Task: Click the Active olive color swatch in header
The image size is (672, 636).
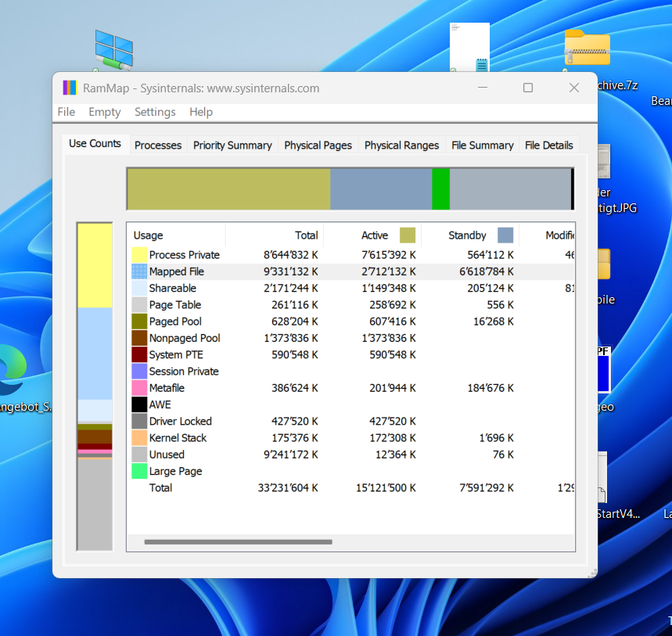Action: coord(407,235)
